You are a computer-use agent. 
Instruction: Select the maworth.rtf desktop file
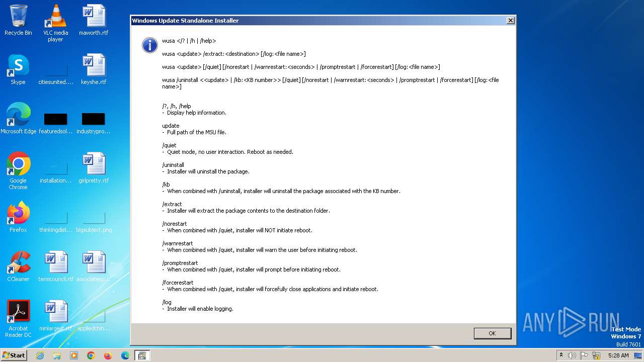pyautogui.click(x=94, y=20)
